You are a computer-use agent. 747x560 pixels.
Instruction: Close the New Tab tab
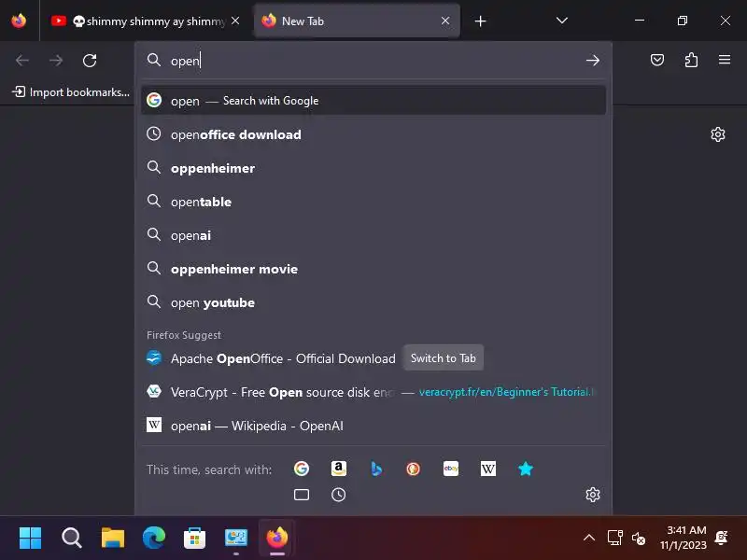445,21
